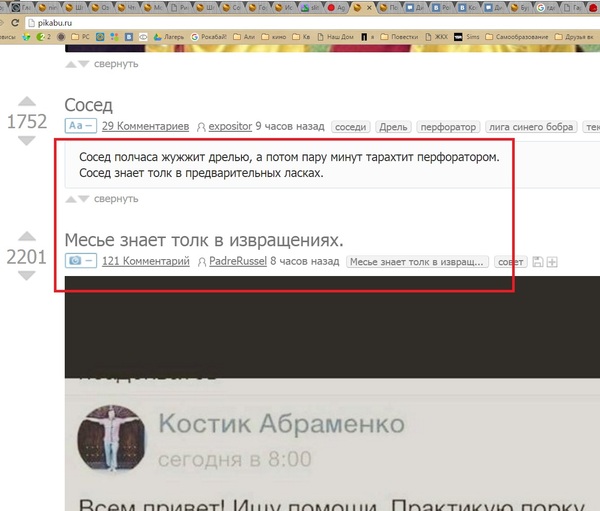The height and width of the screenshot is (511, 600).
Task: Switch to the VK 'Ро' tab
Action: click(442, 7)
